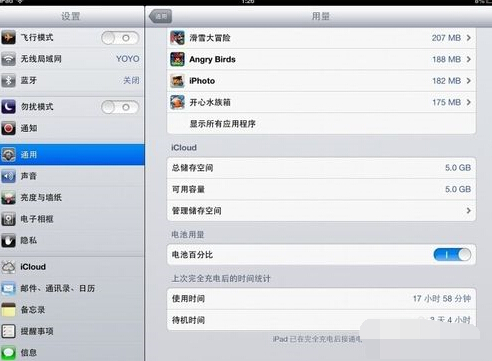Open the 滑雪大冒险 207 MB chevron
The image size is (492, 361).
[x=469, y=38]
